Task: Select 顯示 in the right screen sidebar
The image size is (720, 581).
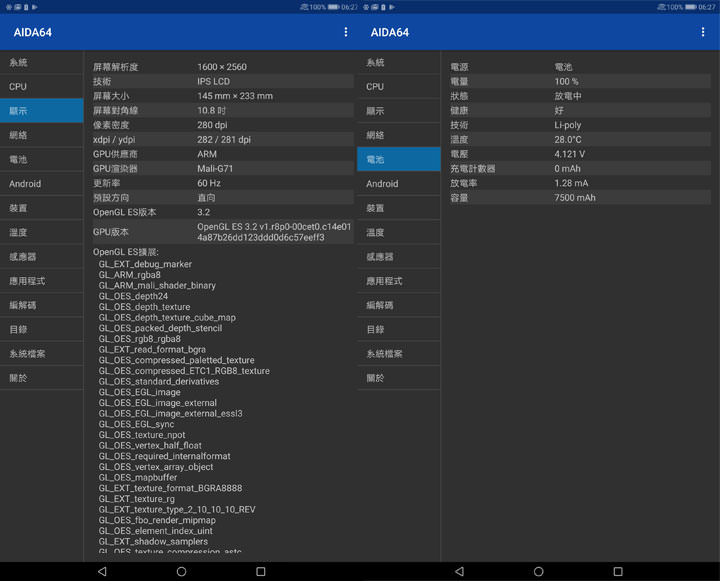Action: (398, 111)
